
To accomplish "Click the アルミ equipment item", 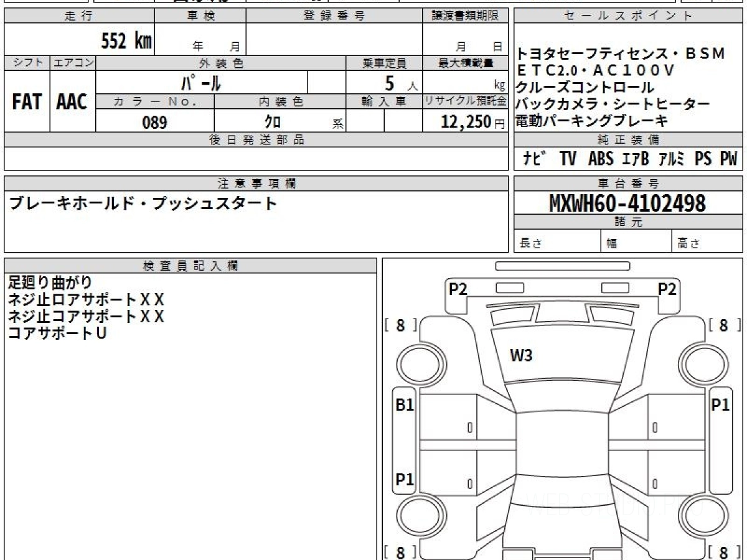I will point(672,159).
